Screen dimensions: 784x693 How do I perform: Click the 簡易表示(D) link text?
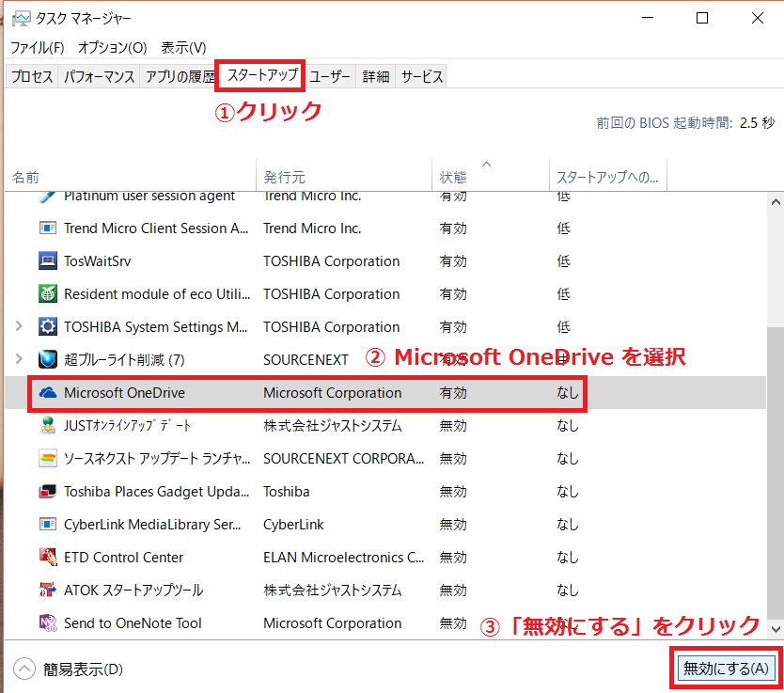point(83,669)
